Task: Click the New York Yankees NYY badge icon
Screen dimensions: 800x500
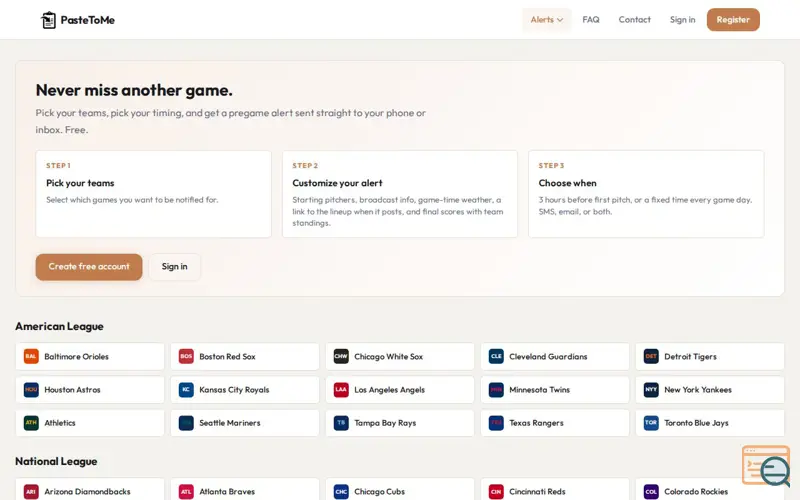Action: coord(651,390)
